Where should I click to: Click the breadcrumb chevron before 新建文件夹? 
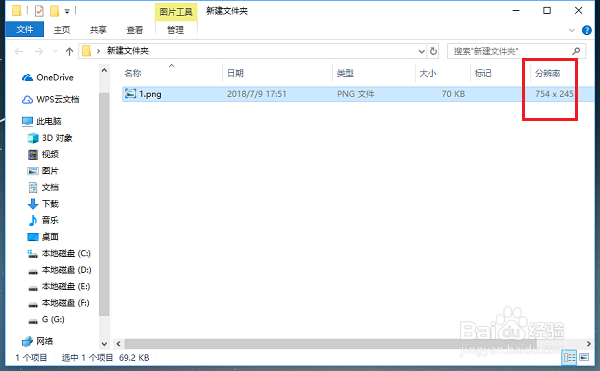tap(98, 51)
